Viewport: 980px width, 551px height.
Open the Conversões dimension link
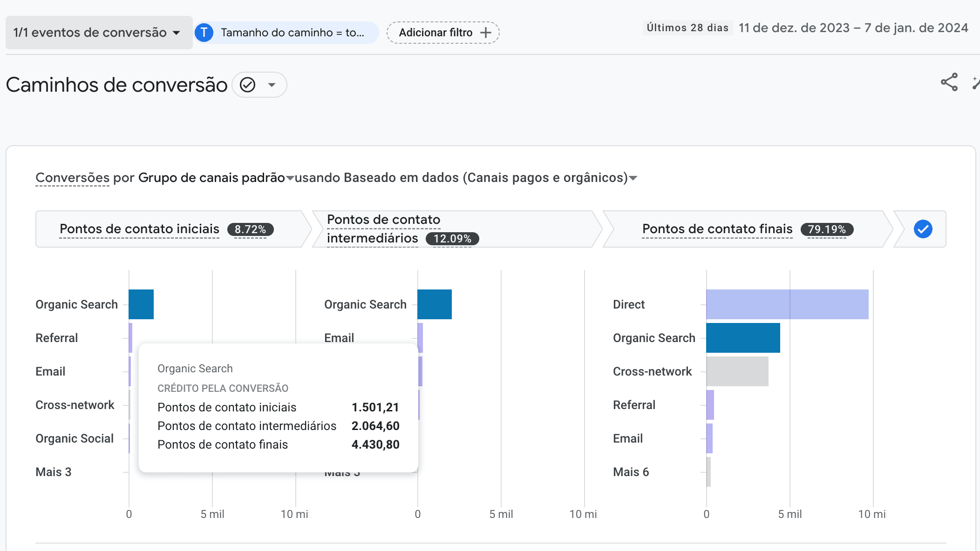click(x=71, y=178)
